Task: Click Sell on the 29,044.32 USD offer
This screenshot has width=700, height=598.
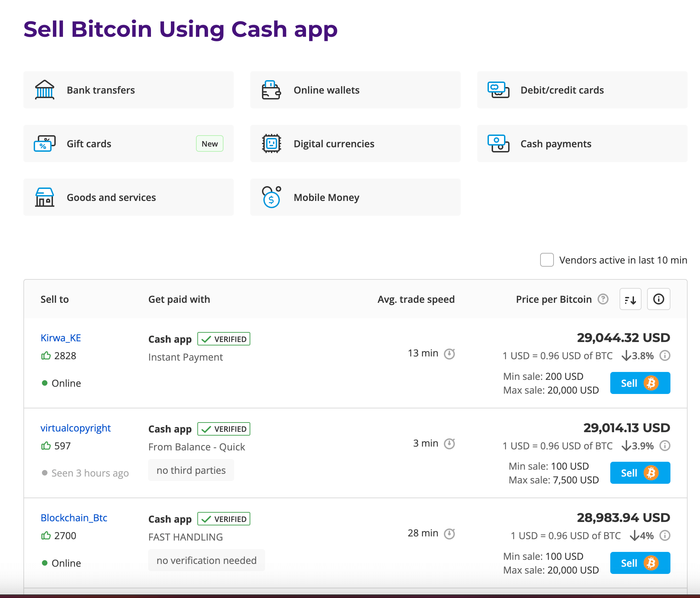Action: tap(640, 383)
